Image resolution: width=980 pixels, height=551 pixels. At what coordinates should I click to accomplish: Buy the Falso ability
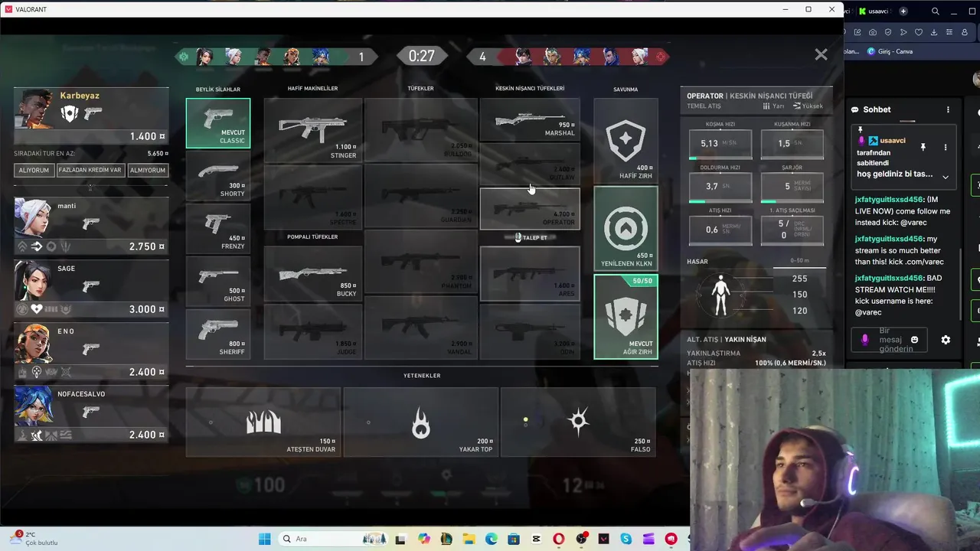(578, 422)
